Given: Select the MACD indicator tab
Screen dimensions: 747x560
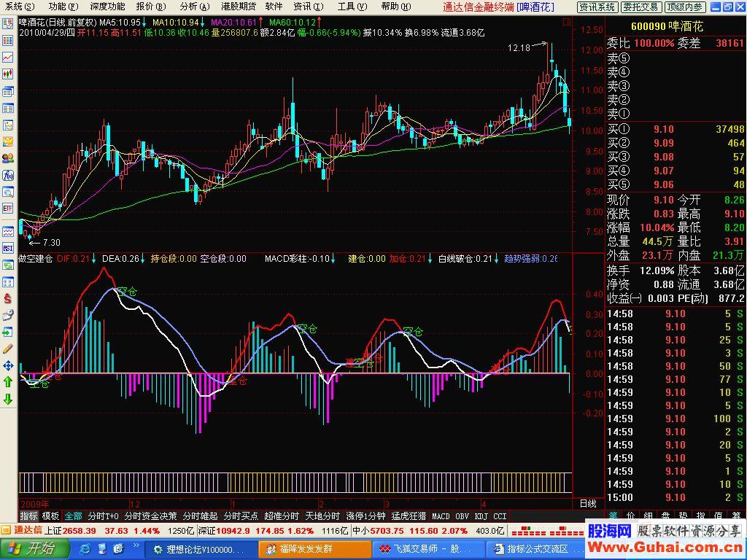Looking at the screenshot, I should [x=441, y=516].
